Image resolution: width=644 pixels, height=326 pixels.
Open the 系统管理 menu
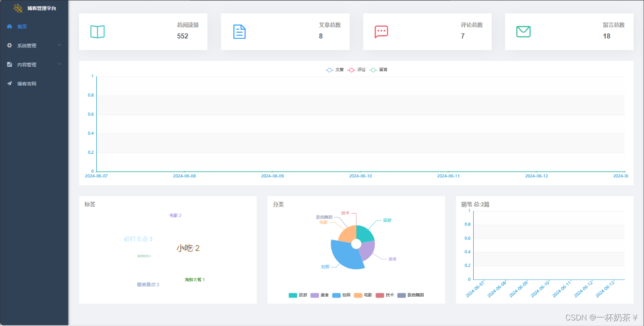(34, 45)
